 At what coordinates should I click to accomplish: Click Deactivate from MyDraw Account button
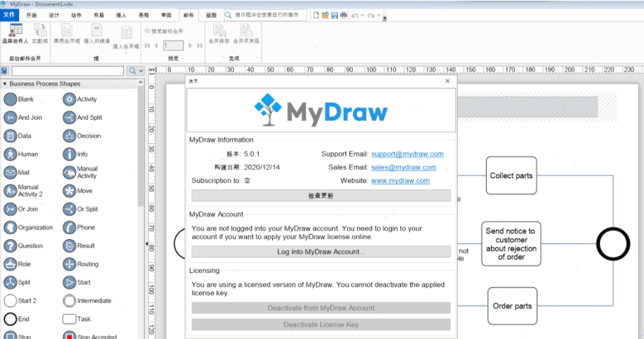coord(321,308)
